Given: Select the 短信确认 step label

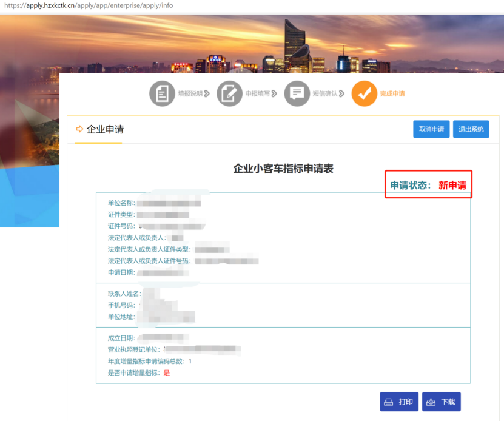Looking at the screenshot, I should click(324, 94).
